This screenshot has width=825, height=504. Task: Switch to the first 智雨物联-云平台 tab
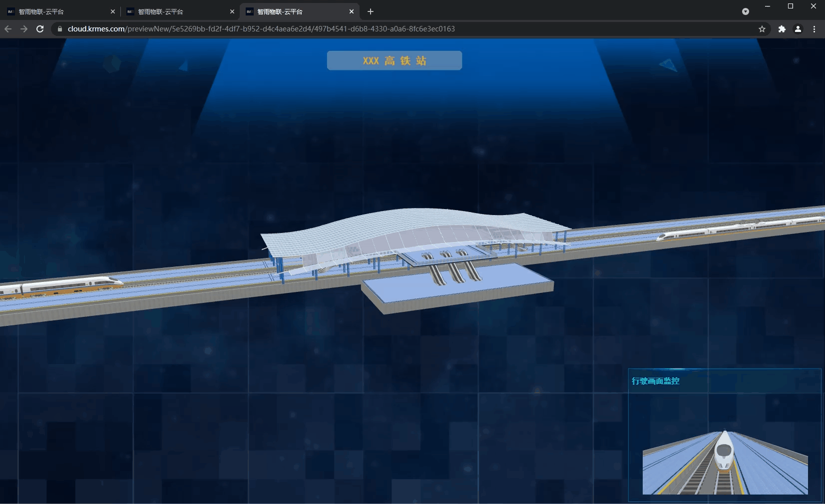[55, 11]
